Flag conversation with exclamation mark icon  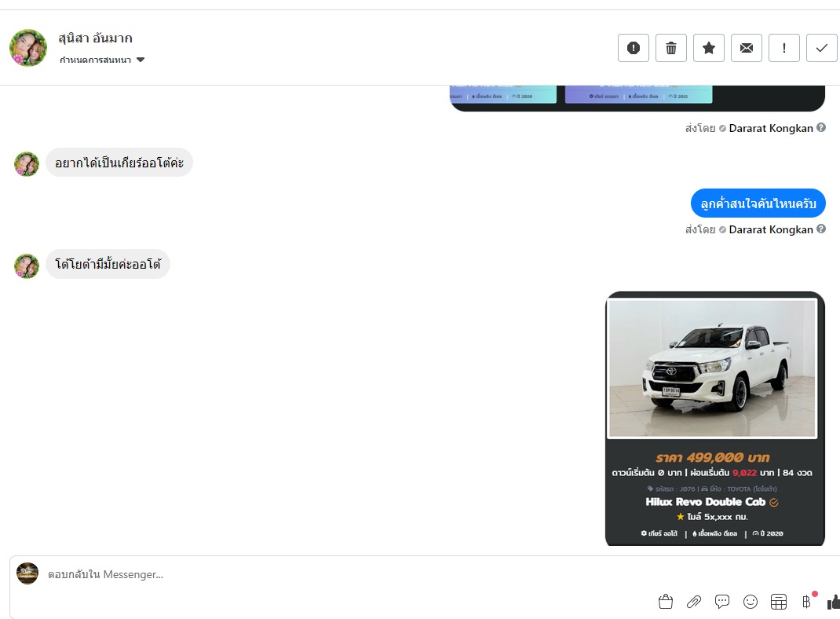[783, 48]
